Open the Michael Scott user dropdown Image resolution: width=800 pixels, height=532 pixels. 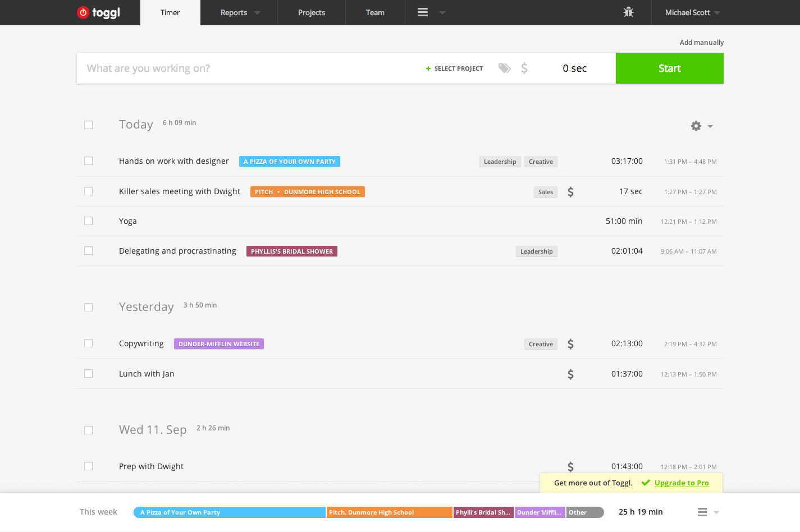tap(692, 12)
